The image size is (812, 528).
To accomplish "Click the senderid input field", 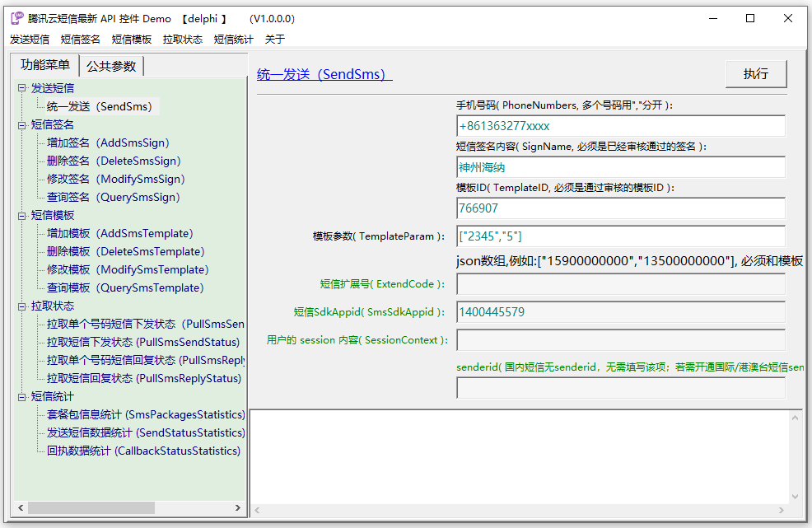I will coord(621,388).
